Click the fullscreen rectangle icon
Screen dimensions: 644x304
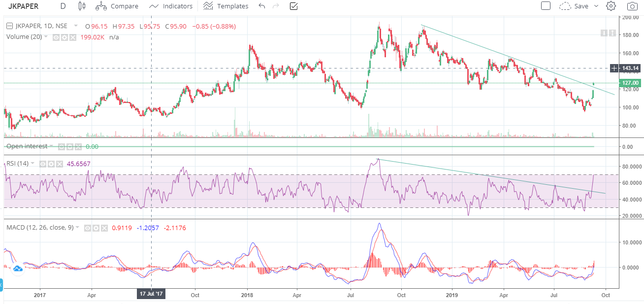545,6
